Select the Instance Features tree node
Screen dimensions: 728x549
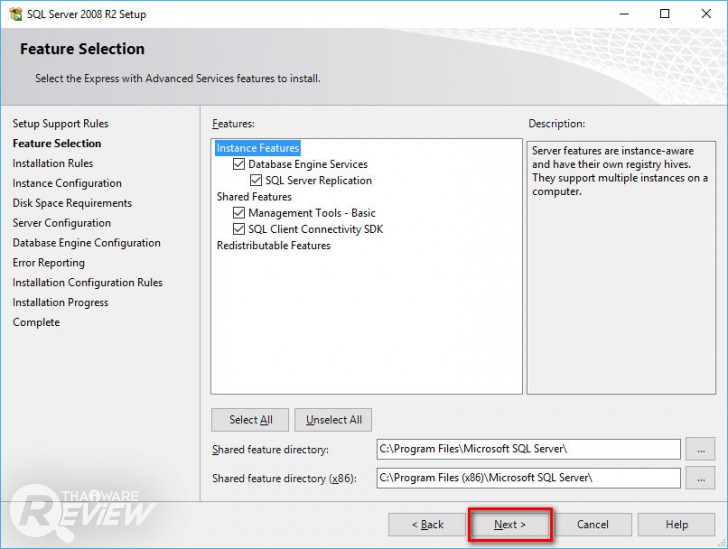pos(258,148)
